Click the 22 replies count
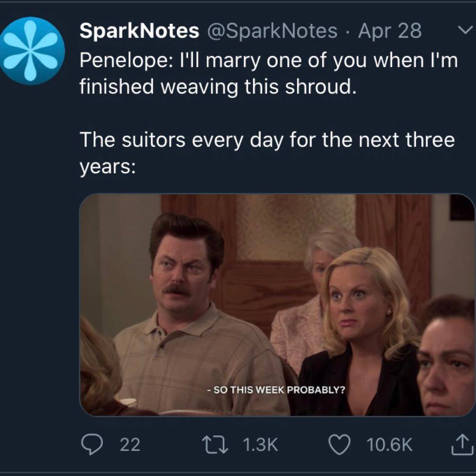This screenshot has width=476, height=476. tap(130, 445)
